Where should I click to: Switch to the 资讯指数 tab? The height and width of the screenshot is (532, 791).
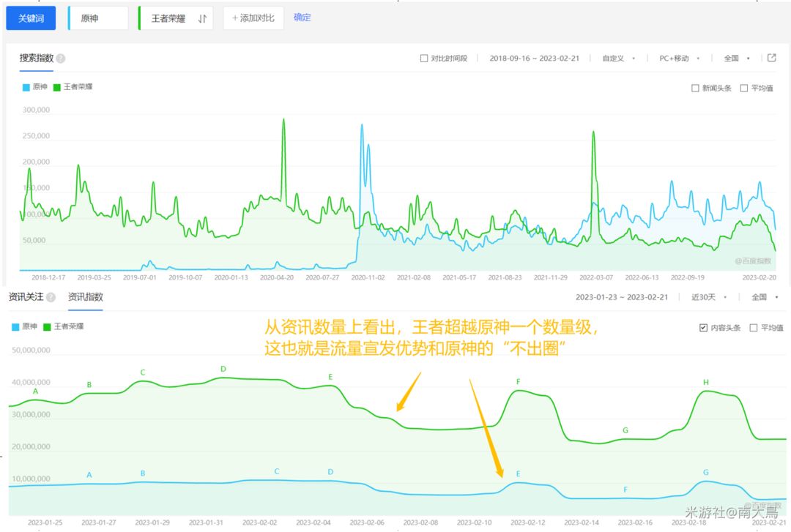85,297
